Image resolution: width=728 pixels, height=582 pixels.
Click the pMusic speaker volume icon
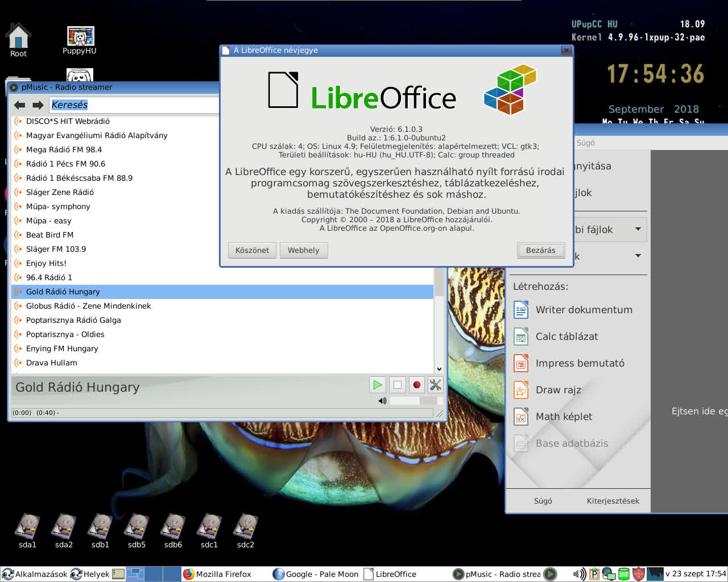point(383,401)
